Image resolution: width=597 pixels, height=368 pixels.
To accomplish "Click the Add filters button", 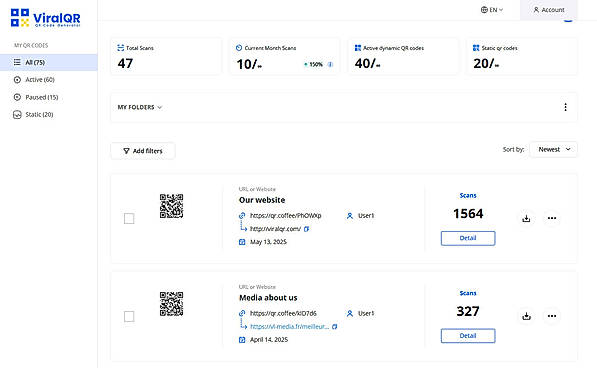I will pos(143,151).
